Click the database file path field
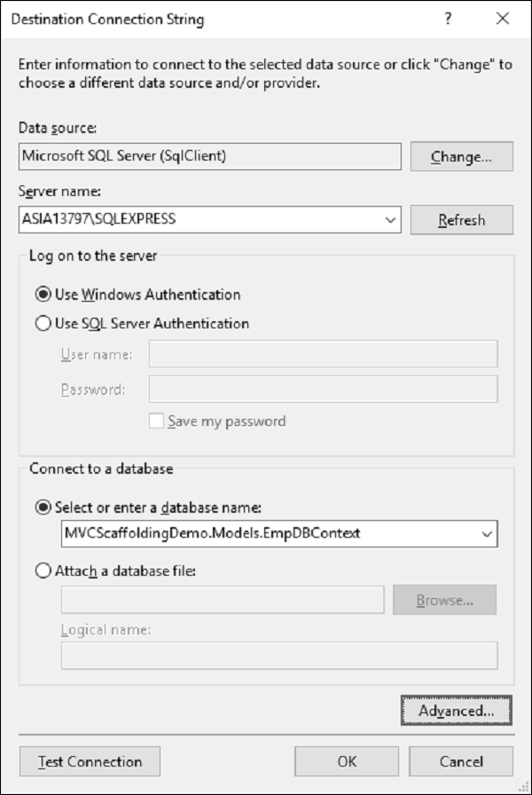 222,601
